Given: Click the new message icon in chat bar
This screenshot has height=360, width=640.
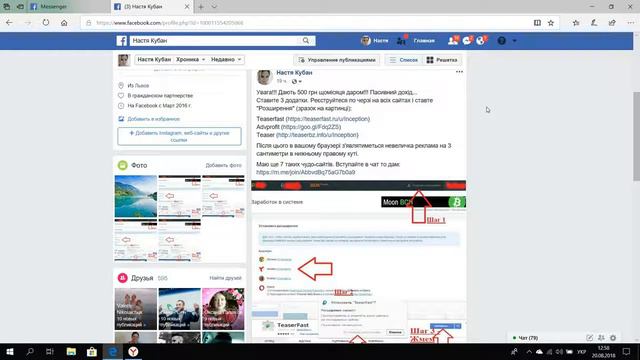Looking at the screenshot, I should click(x=589, y=338).
